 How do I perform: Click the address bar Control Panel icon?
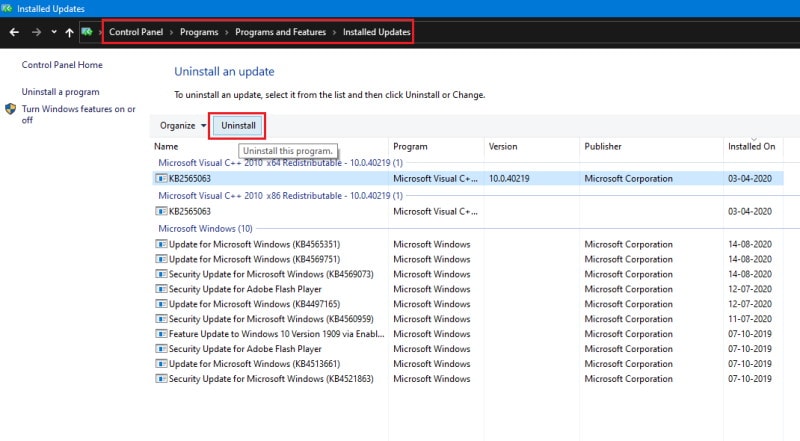click(87, 32)
